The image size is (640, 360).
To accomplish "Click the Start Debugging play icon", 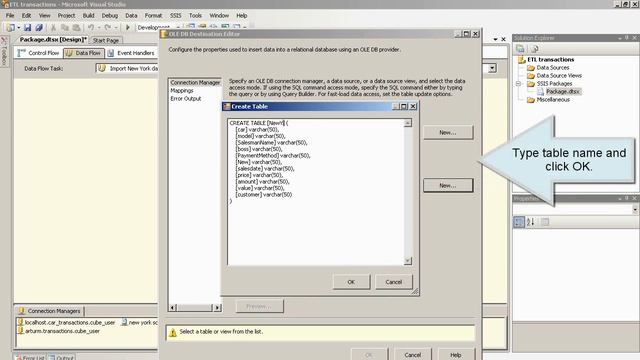I will (x=127, y=27).
